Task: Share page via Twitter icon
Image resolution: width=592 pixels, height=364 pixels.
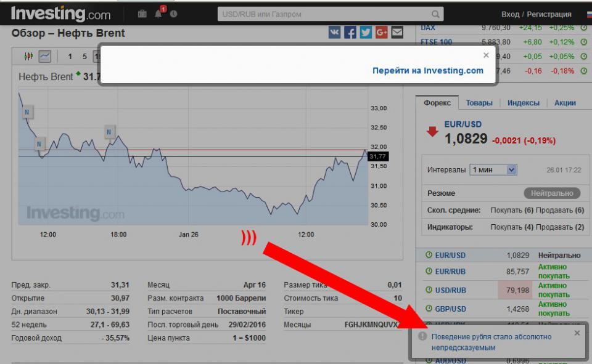Action: pyautogui.click(x=366, y=33)
